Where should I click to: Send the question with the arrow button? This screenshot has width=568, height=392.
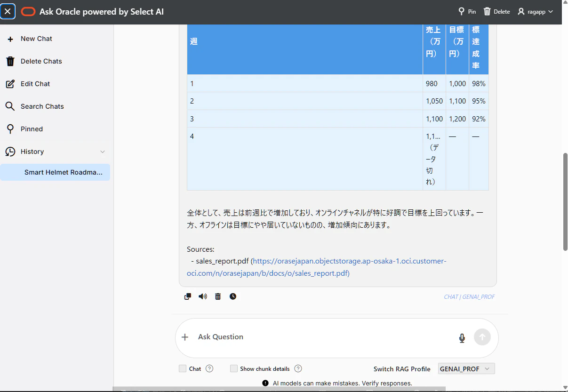pos(482,337)
